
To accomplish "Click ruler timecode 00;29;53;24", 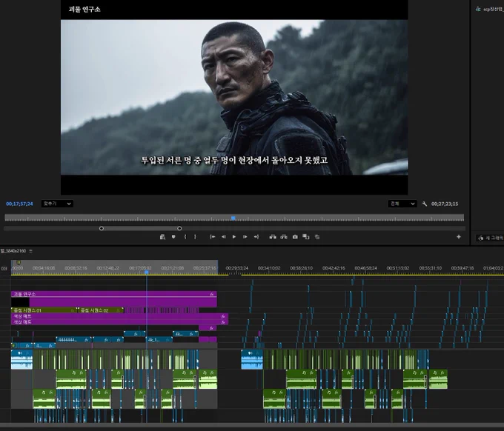I will pos(237,268).
